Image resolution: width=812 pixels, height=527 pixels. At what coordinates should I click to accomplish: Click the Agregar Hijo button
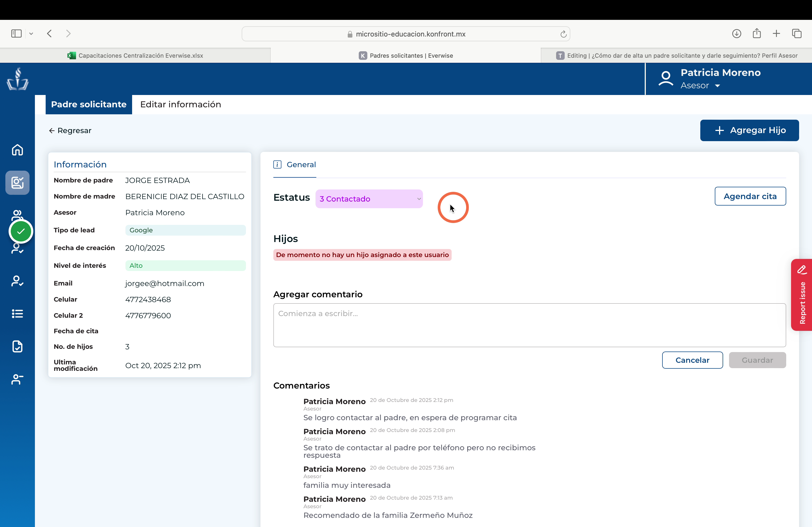[749, 130]
